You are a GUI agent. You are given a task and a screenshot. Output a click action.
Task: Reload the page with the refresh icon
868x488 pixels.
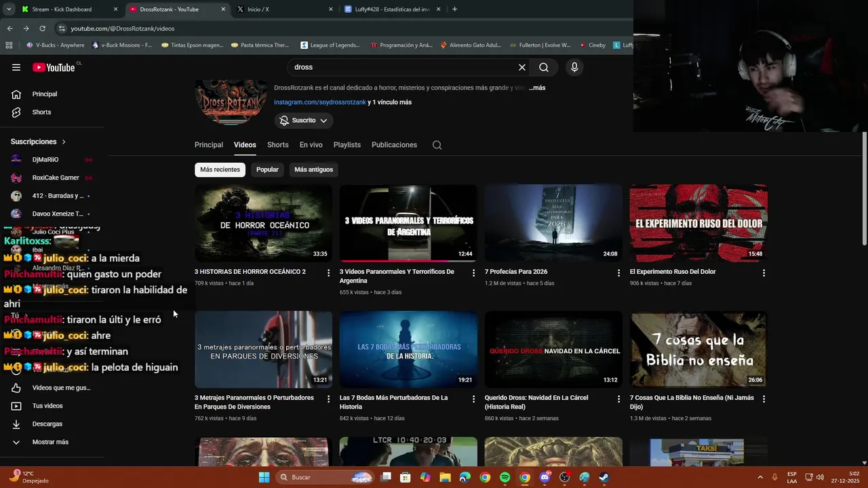click(x=42, y=28)
